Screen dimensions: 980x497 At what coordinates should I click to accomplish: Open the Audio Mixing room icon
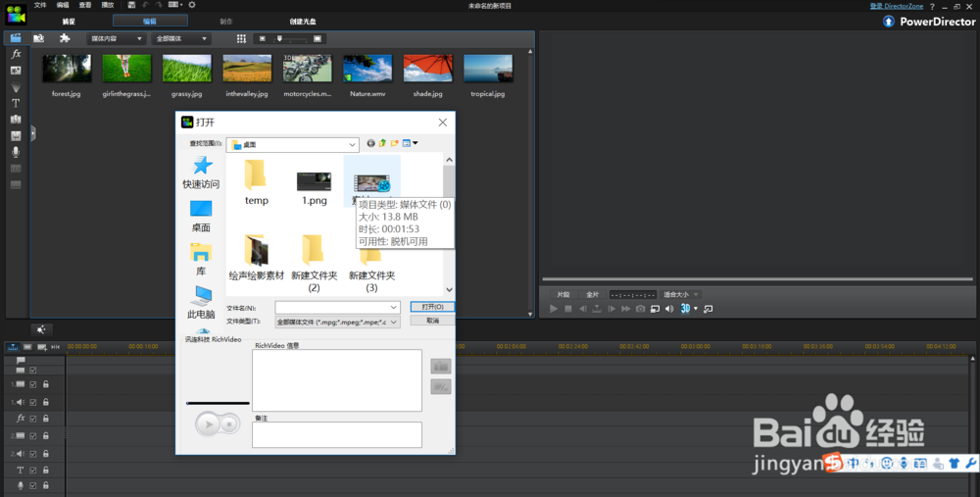[16, 135]
